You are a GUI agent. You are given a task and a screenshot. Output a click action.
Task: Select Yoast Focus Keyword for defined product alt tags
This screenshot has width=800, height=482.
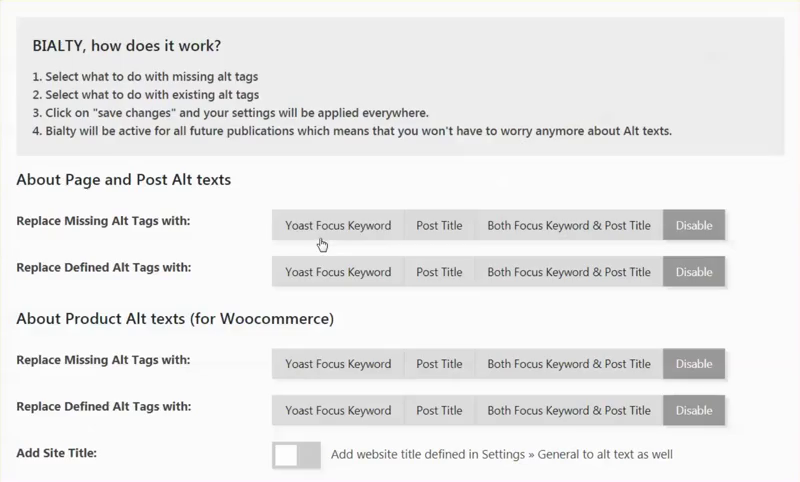coord(338,410)
